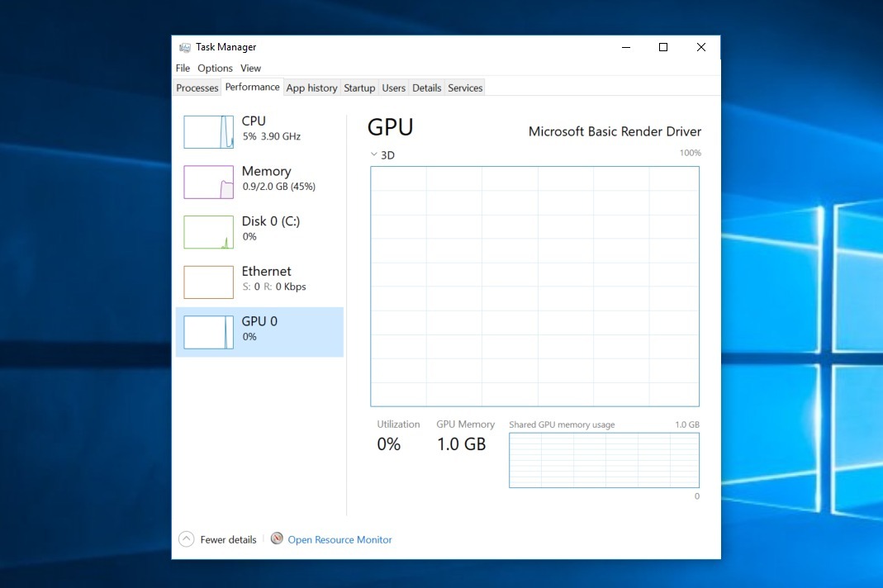Open the File menu

click(183, 69)
